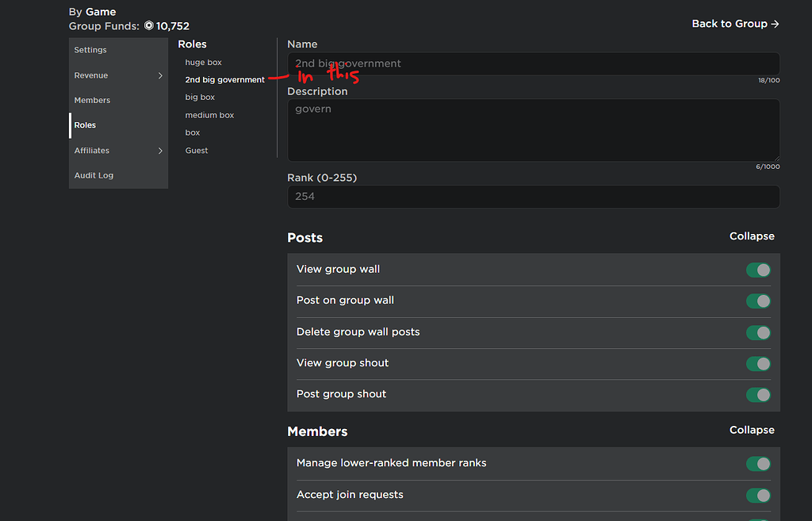The width and height of the screenshot is (812, 521).
Task: Open the Settings section in the sidebar
Action: tap(90, 49)
